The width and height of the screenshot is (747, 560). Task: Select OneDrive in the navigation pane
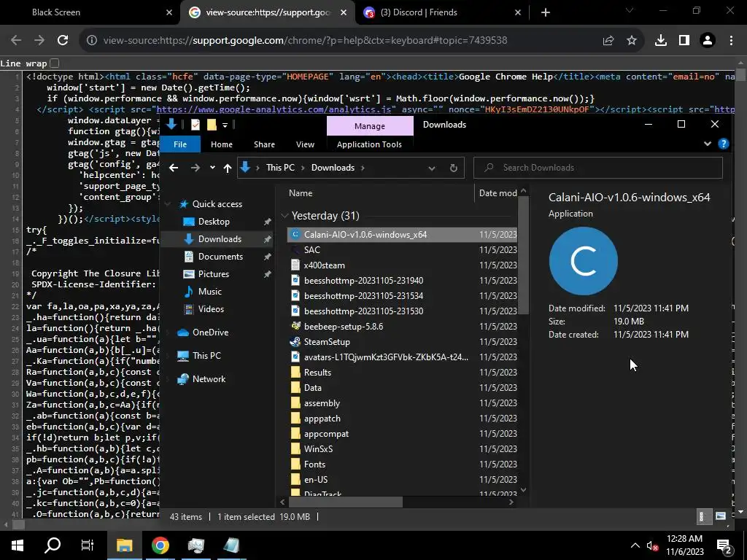pyautogui.click(x=210, y=332)
